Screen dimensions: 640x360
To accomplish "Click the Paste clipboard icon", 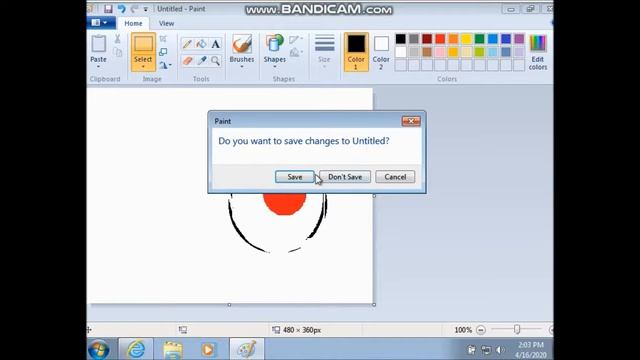I will pos(98,44).
